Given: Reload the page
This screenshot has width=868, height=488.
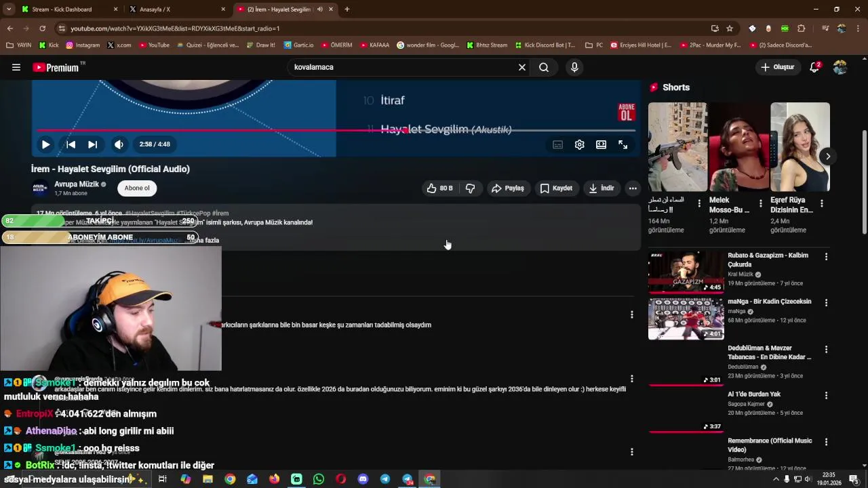Looking at the screenshot, I should click(42, 28).
